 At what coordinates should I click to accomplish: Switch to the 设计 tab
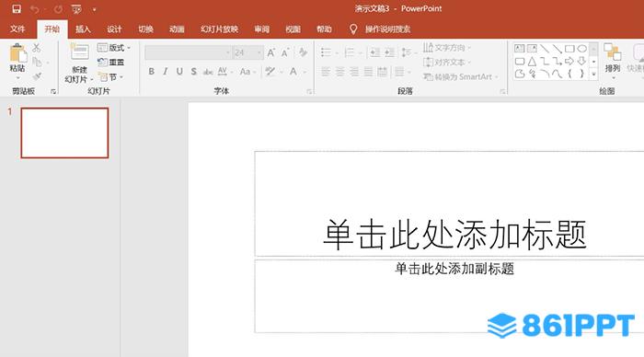point(114,29)
